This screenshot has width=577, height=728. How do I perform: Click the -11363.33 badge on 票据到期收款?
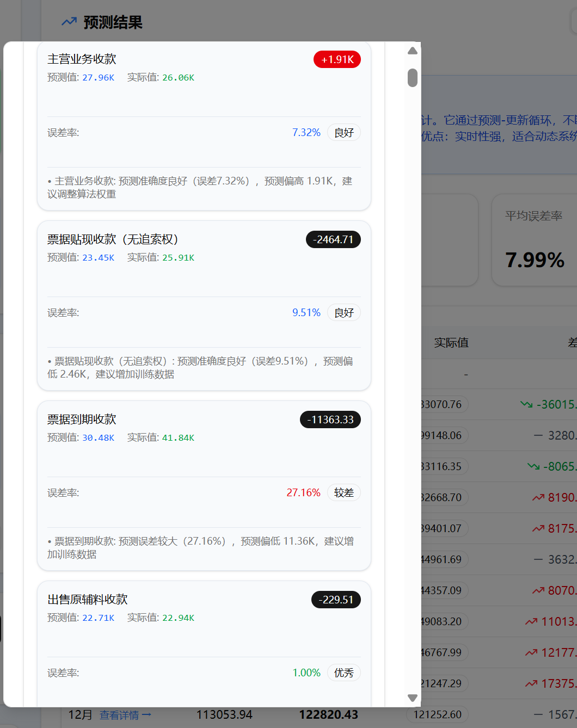click(330, 419)
